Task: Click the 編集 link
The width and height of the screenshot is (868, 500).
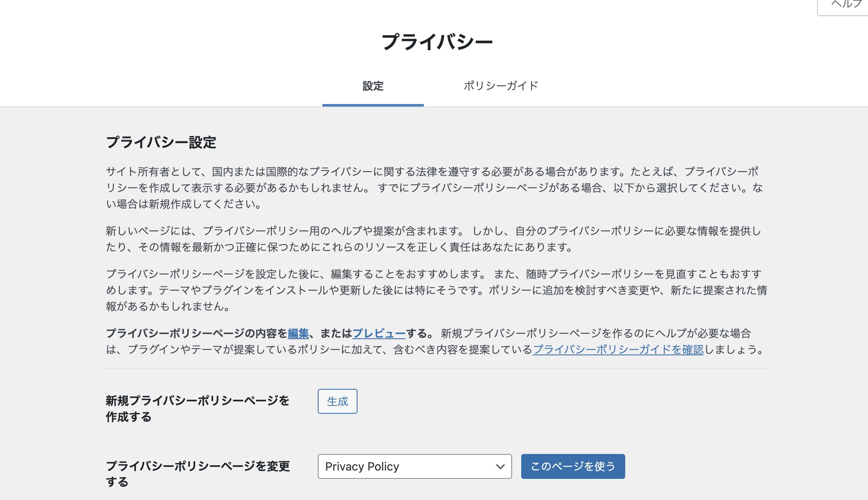Action: 298,333
